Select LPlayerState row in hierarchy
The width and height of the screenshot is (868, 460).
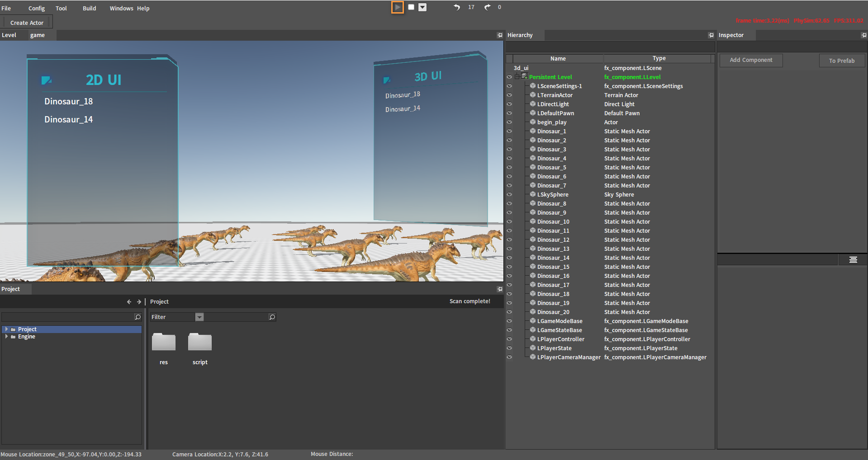coord(609,348)
